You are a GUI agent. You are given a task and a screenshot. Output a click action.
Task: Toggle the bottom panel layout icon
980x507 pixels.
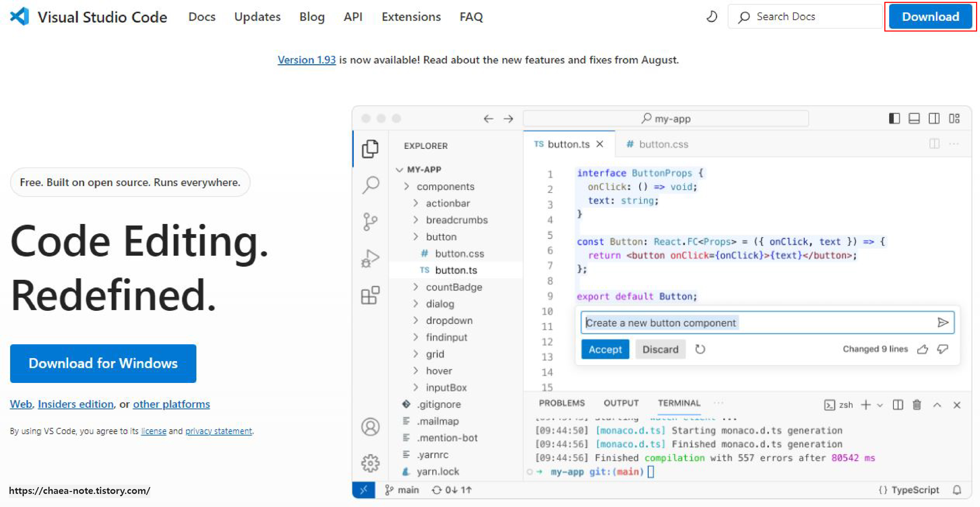click(914, 119)
